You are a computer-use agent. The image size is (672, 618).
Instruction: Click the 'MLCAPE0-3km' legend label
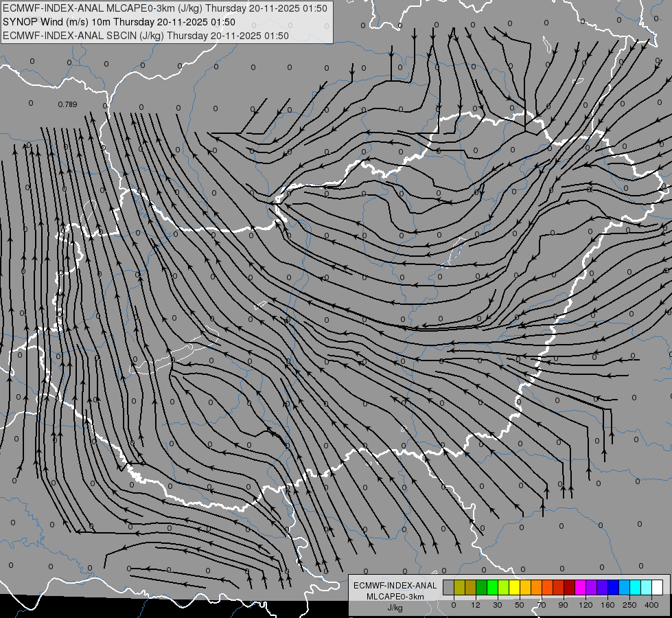tap(395, 597)
